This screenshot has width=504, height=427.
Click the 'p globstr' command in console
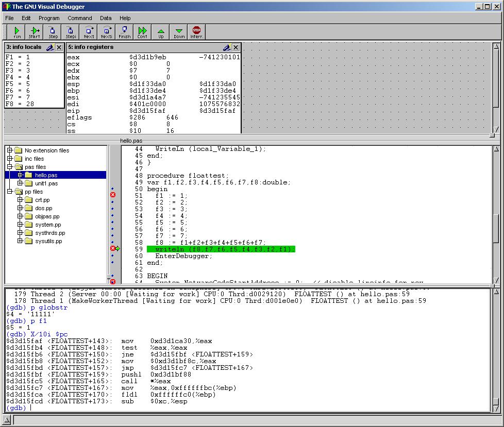click(x=49, y=308)
